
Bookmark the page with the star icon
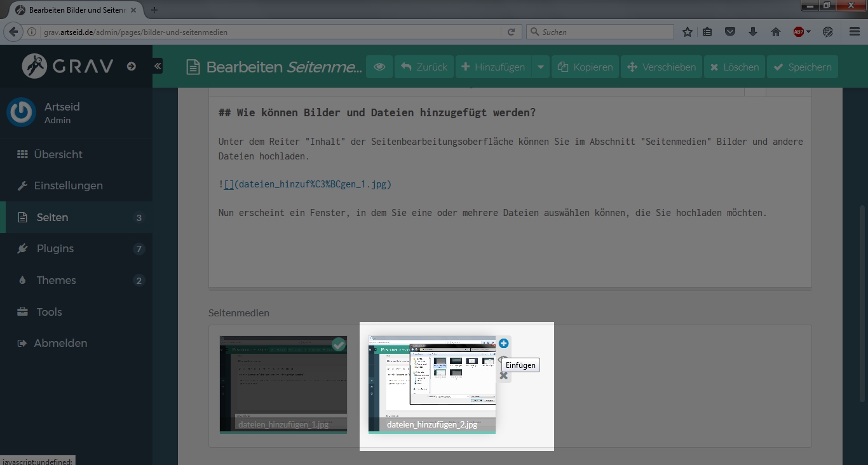[x=687, y=32]
